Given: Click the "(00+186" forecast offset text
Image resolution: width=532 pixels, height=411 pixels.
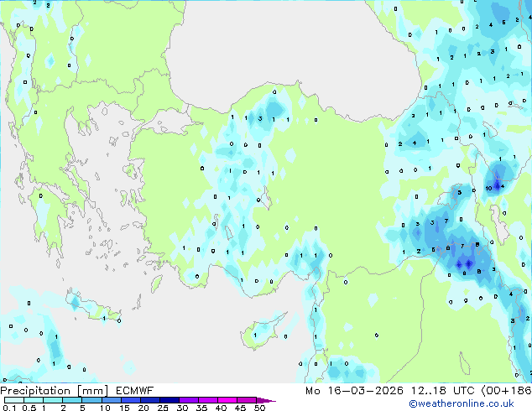Looking at the screenshot, I should 506,391.
